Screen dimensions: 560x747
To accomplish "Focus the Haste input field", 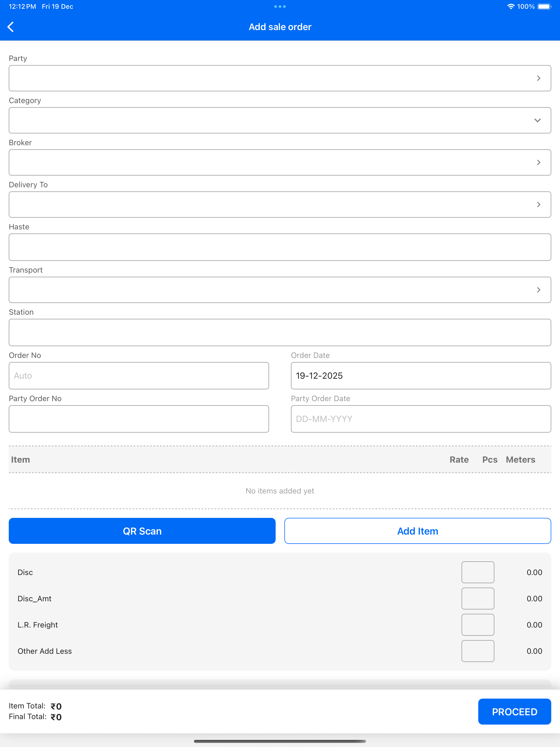I will point(280,247).
